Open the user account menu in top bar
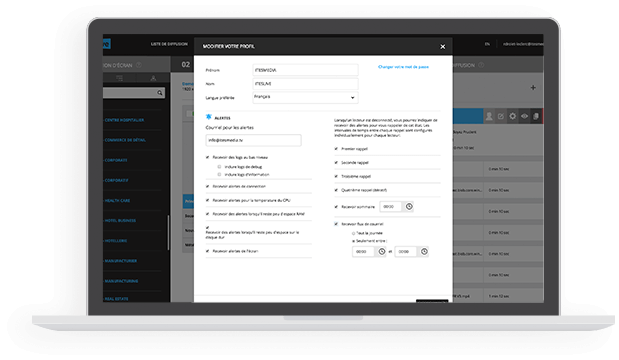619x360 pixels. [523, 44]
